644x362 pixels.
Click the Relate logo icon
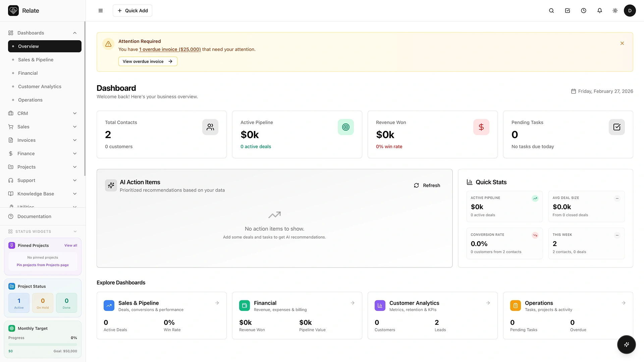point(13,10)
